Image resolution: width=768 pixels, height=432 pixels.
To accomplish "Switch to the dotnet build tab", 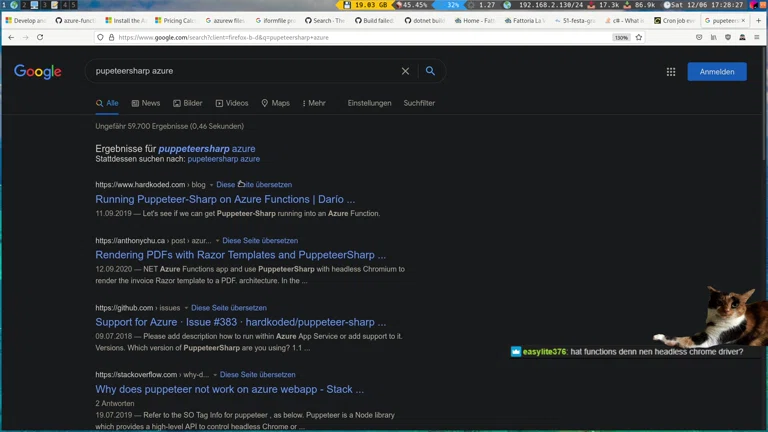I will (x=425, y=21).
